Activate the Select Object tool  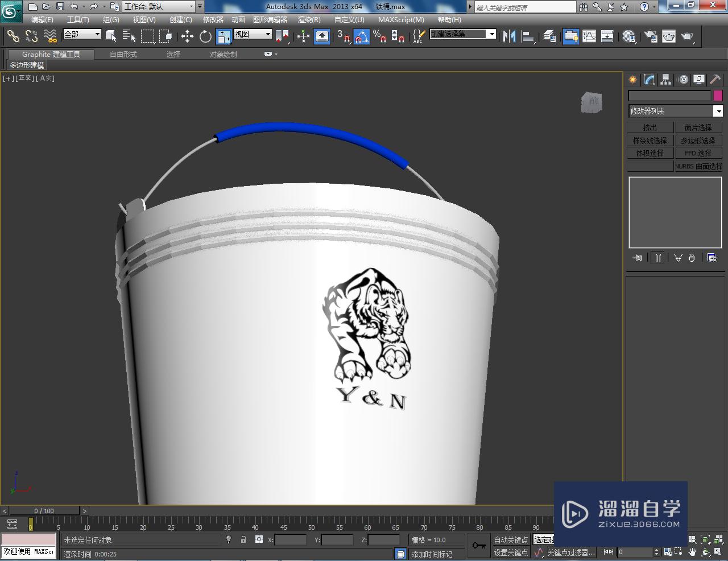tap(111, 36)
